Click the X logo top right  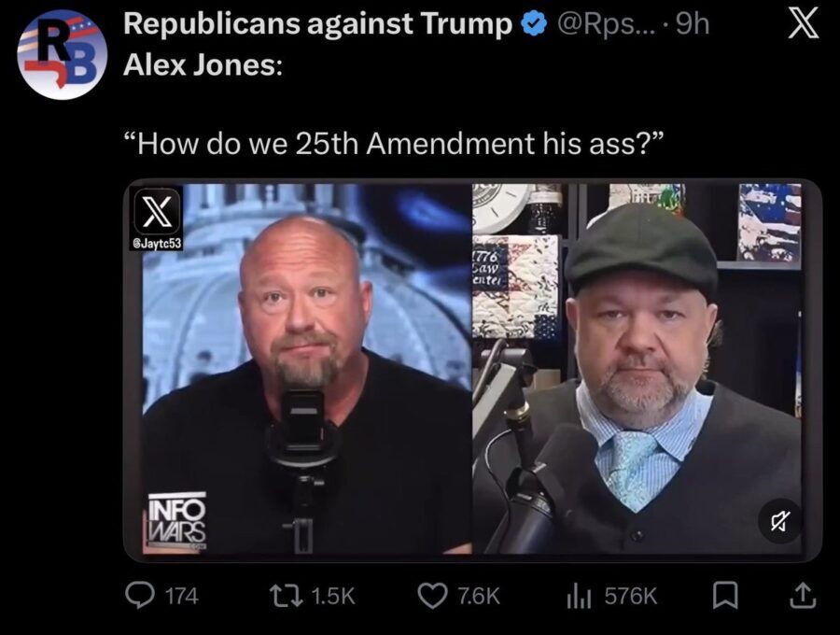point(803,24)
